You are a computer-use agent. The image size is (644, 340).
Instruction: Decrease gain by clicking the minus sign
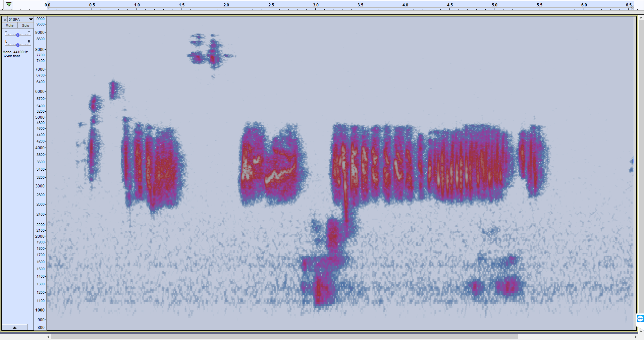[6, 32]
